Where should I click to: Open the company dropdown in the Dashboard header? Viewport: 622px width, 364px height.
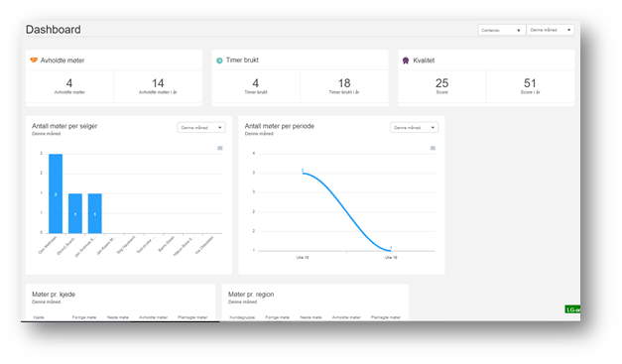tap(501, 30)
